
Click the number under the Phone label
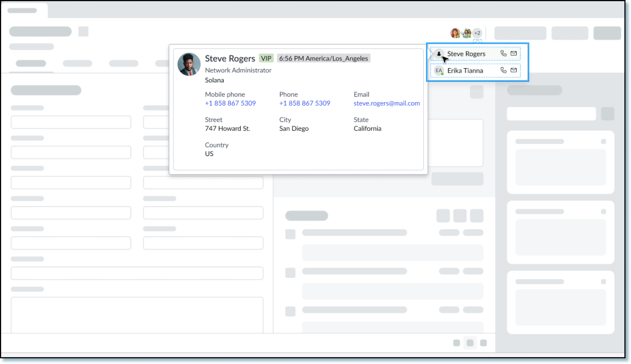pos(305,103)
